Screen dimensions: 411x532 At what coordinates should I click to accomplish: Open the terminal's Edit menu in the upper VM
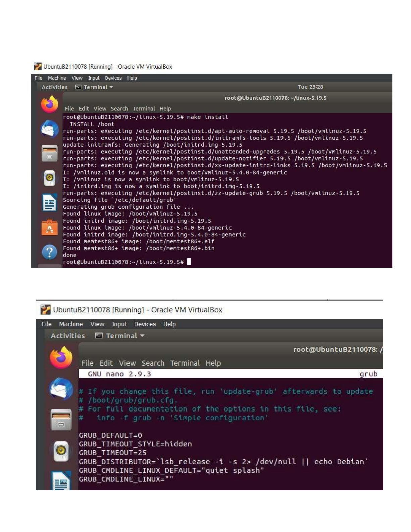click(84, 109)
